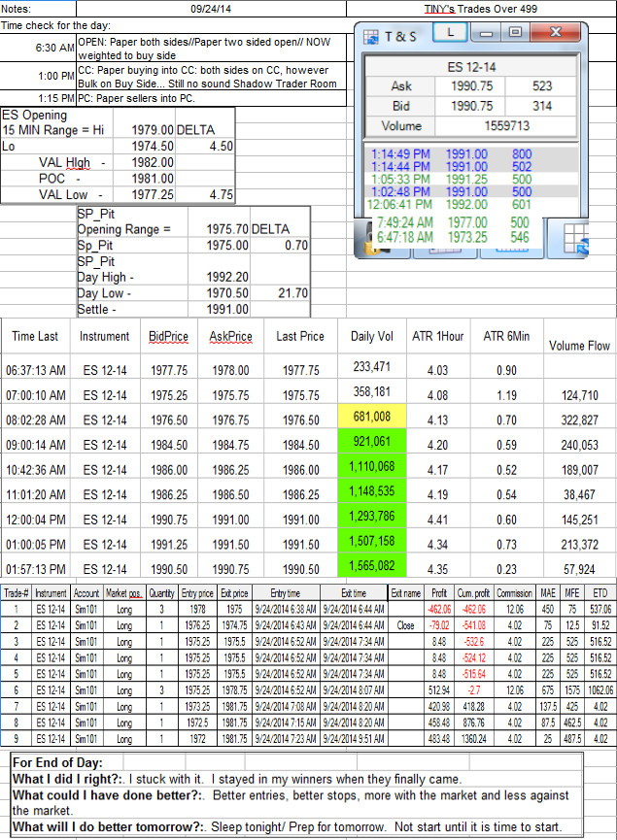The image size is (617, 840).
Task: Close the T & S window
Action: click(x=556, y=33)
